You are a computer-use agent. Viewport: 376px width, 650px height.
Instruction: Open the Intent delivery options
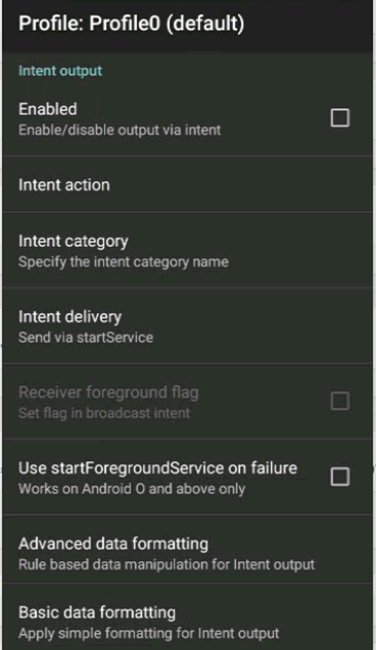pyautogui.click(x=188, y=326)
